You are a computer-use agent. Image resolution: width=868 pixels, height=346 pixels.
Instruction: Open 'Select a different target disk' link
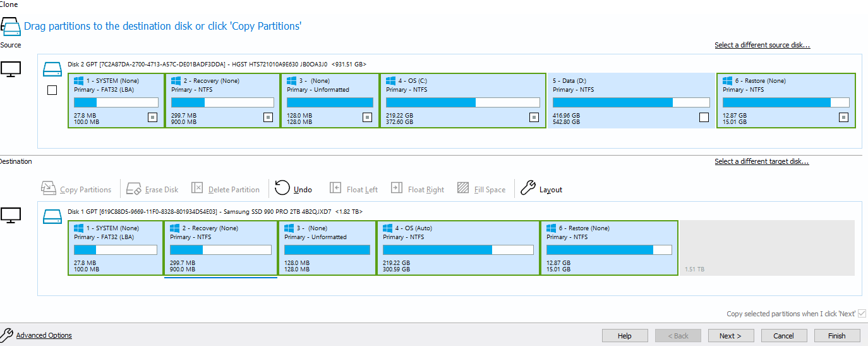[761, 162]
